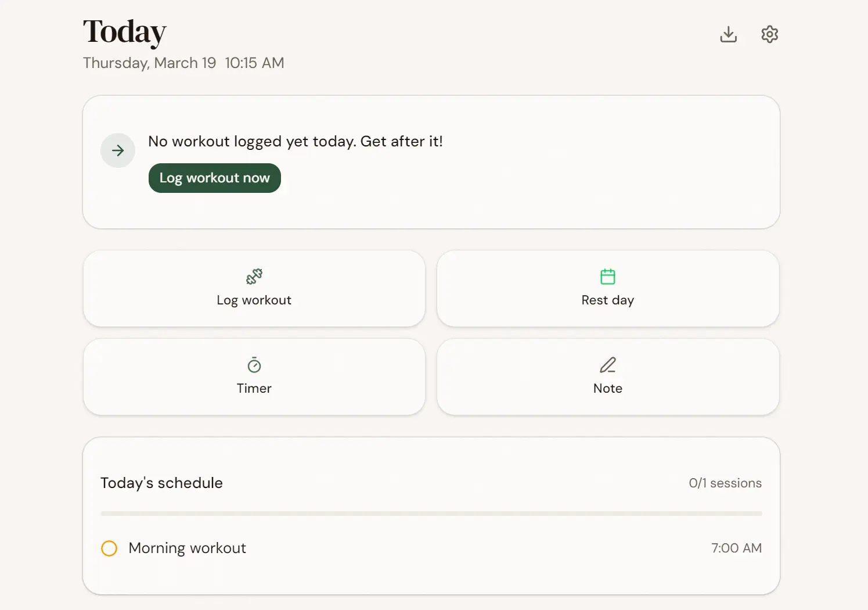
Task: Select the stopwatch icon on the Timer card
Action: pos(254,365)
